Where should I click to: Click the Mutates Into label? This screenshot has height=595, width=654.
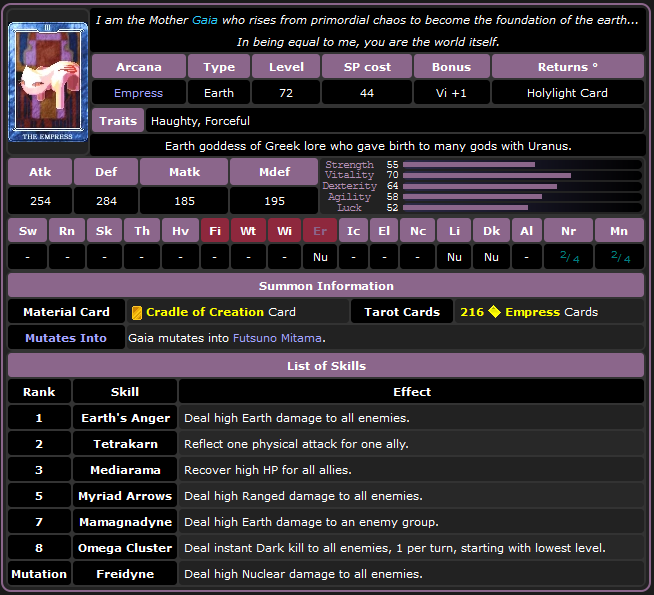pyautogui.click(x=66, y=338)
